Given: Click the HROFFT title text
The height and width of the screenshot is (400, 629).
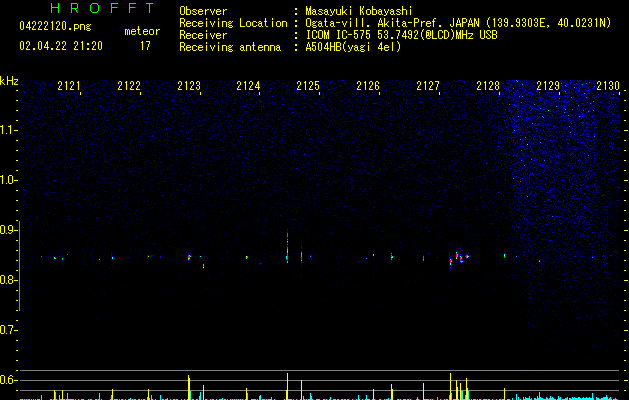Looking at the screenshot, I should (x=102, y=8).
